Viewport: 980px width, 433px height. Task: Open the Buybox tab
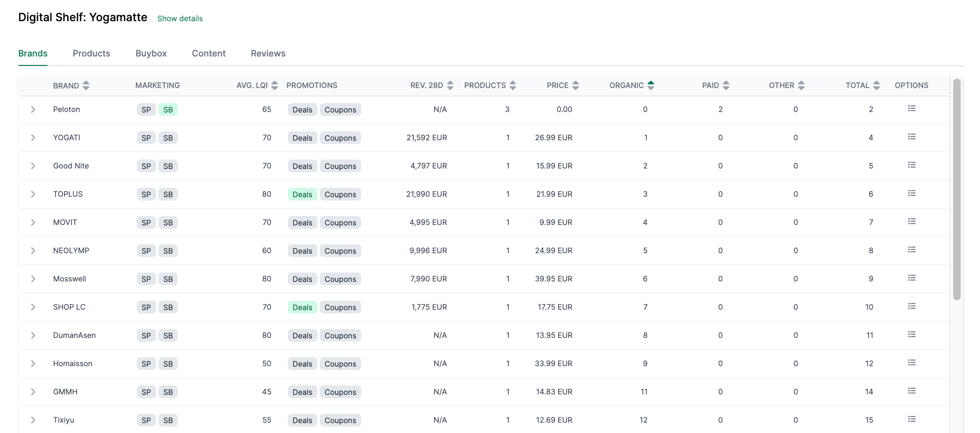pyautogui.click(x=151, y=53)
